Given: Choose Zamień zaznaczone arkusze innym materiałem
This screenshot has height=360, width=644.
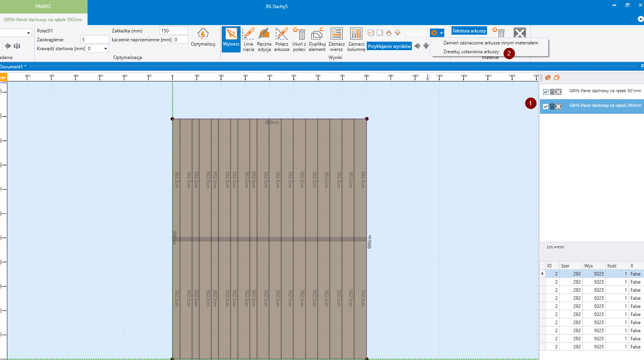Looking at the screenshot, I should [x=490, y=43].
